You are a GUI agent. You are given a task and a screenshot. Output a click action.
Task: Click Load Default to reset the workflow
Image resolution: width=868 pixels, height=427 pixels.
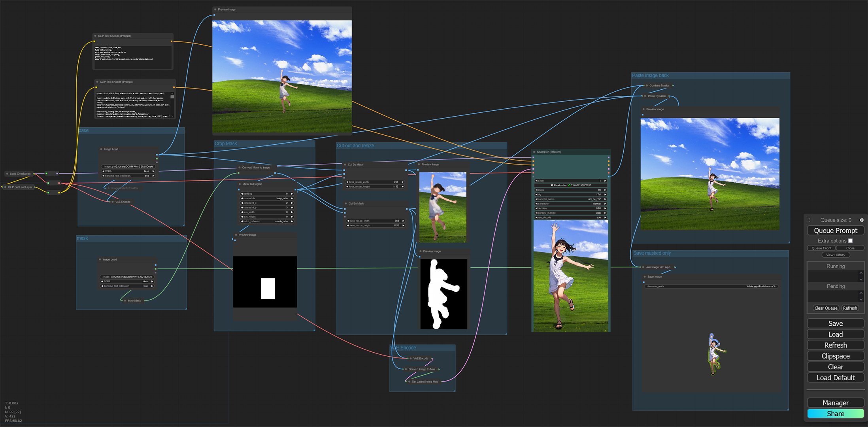click(835, 378)
